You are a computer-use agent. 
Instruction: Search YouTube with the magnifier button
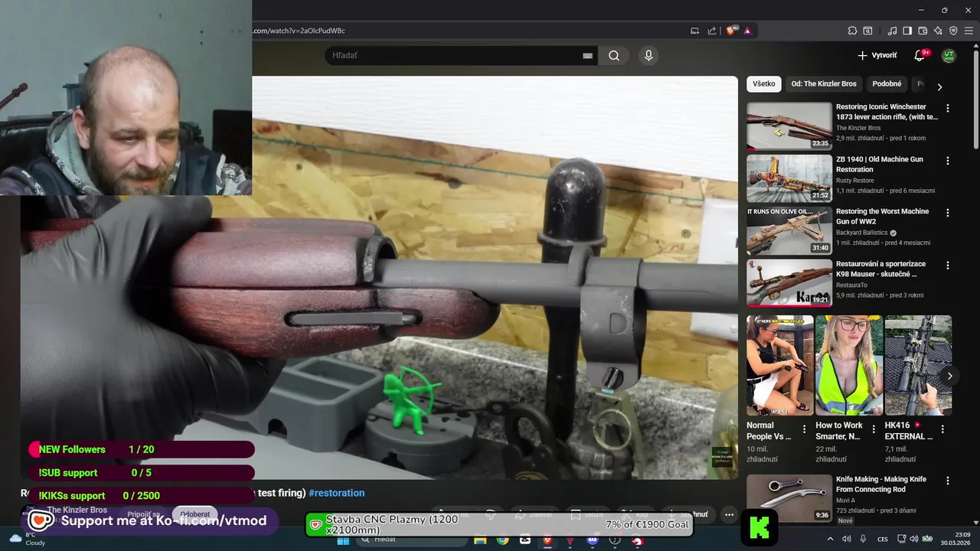pos(614,55)
